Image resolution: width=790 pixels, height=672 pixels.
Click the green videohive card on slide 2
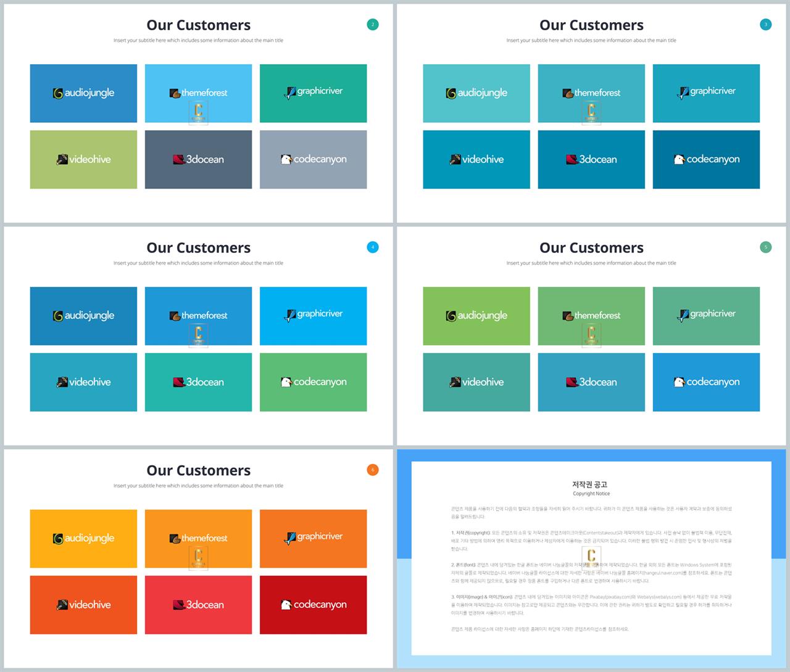(x=83, y=159)
